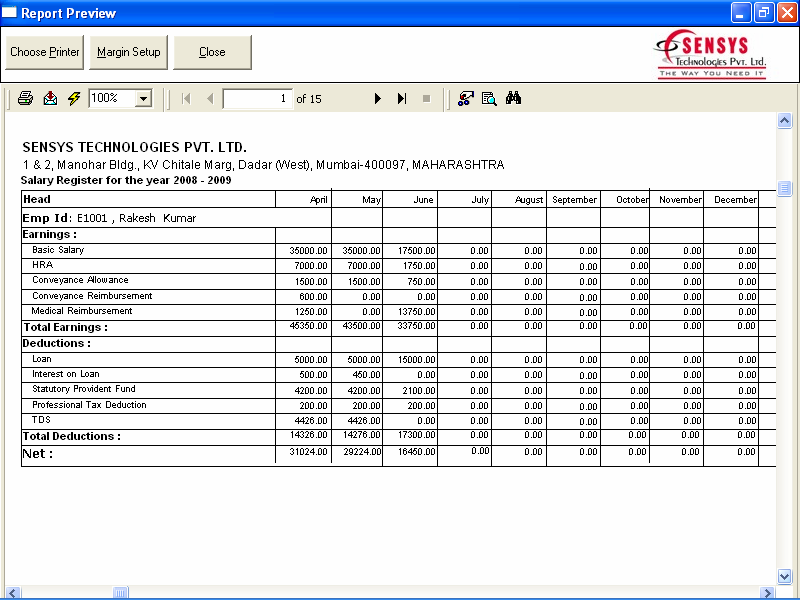Go to previous page arrow
800x600 pixels.
[210, 98]
